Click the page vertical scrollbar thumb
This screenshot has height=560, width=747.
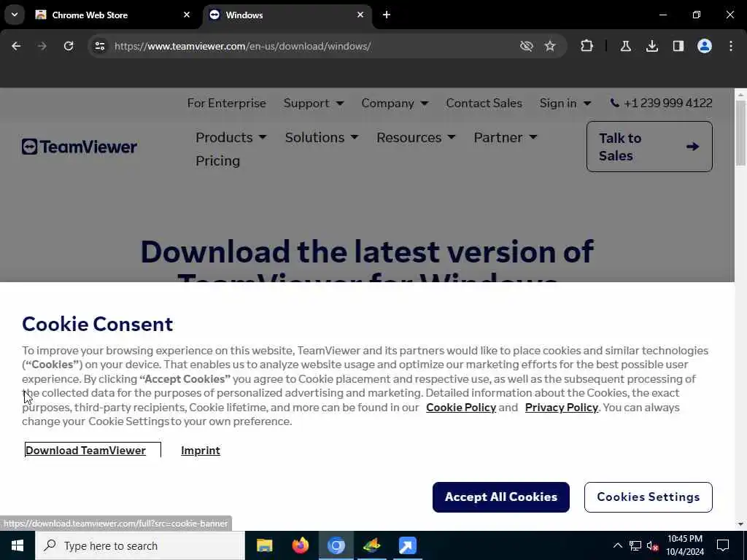click(x=740, y=133)
